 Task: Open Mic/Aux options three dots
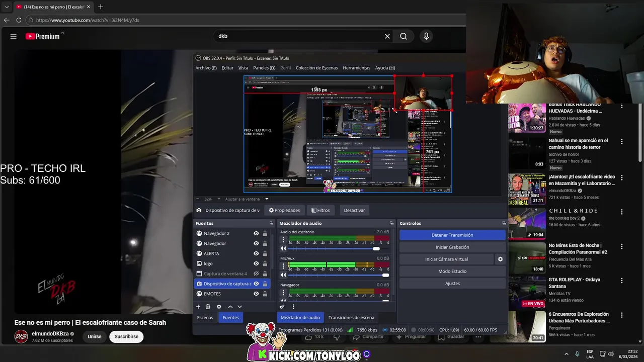[x=283, y=266]
